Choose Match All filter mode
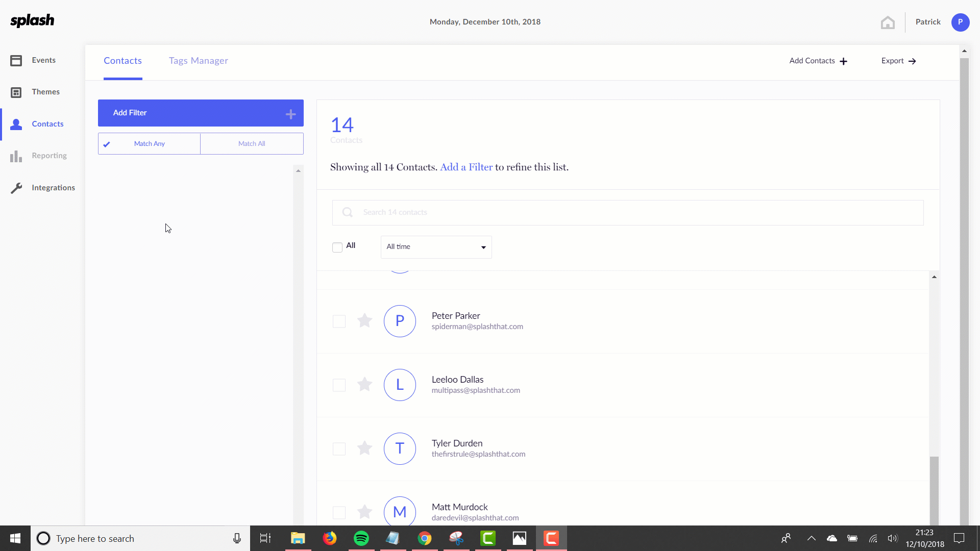Viewport: 980px width, 551px height. pyautogui.click(x=252, y=144)
